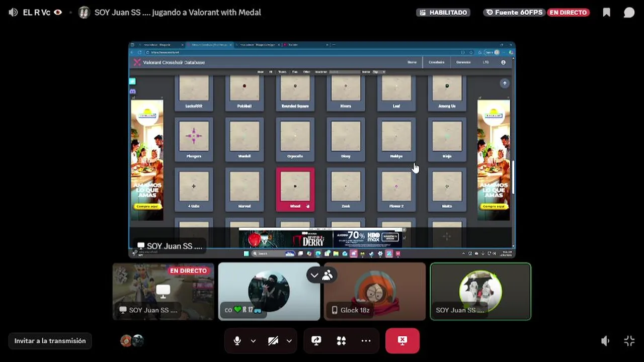The width and height of the screenshot is (644, 362).
Task: Click the exit fullscreen arrows icon
Action: click(629, 341)
